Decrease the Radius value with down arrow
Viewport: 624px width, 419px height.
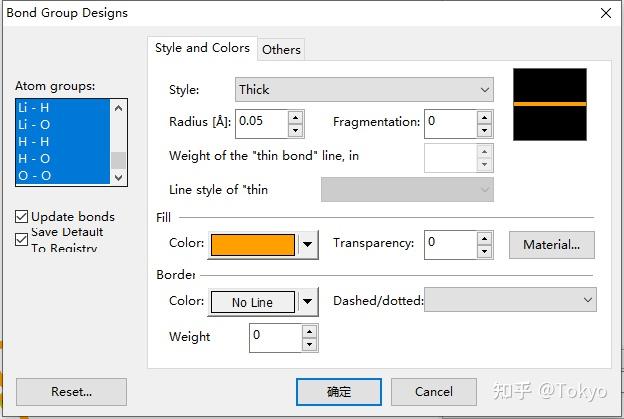pyautogui.click(x=295, y=130)
